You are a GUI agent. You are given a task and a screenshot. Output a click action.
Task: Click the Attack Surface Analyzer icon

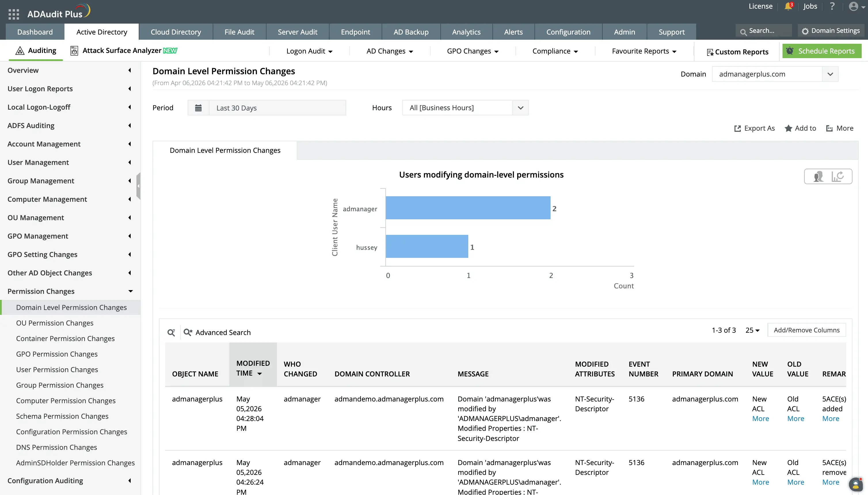74,51
